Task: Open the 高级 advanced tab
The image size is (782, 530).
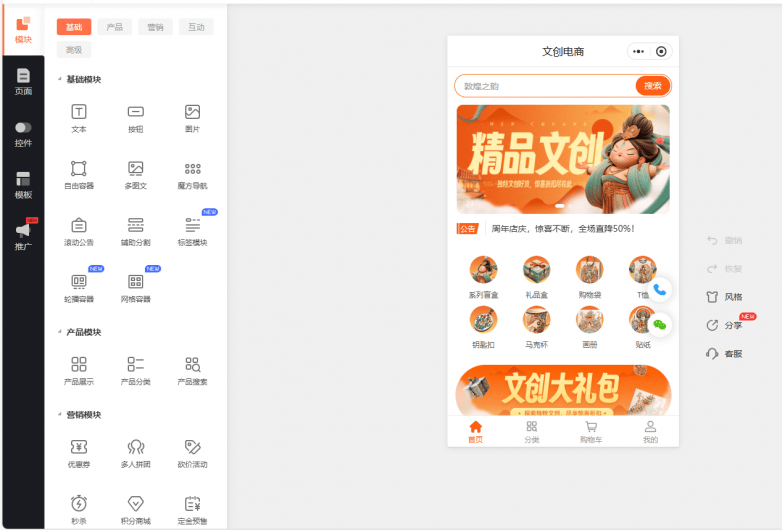Action: tap(74, 50)
